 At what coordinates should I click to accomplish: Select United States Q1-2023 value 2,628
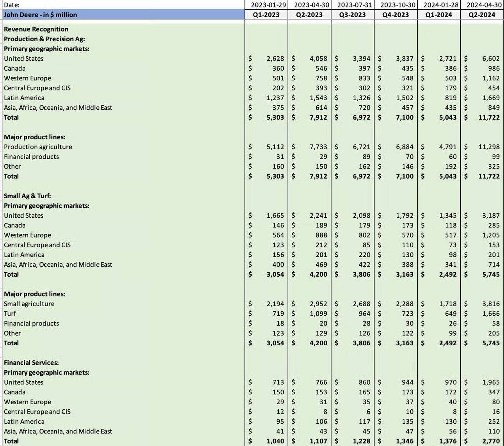(275, 59)
